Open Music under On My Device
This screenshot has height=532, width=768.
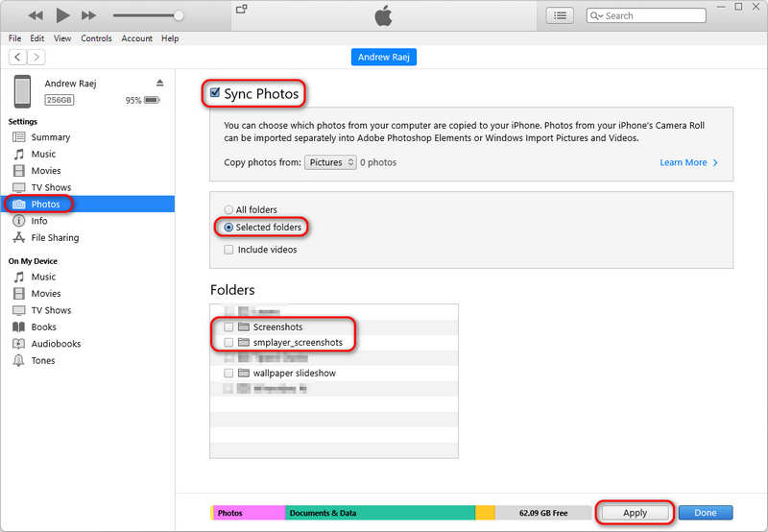point(43,277)
